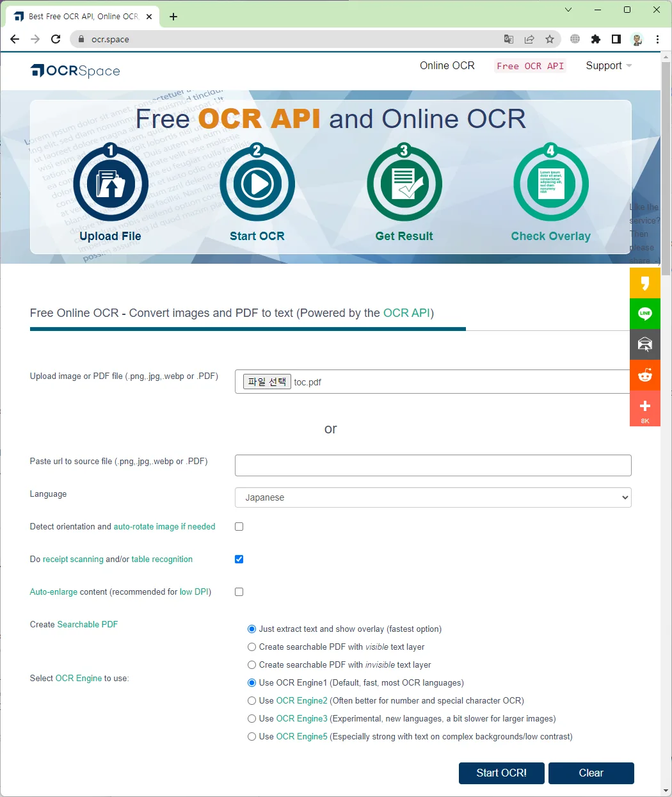
Task: Click the Clear button
Action: (x=591, y=773)
